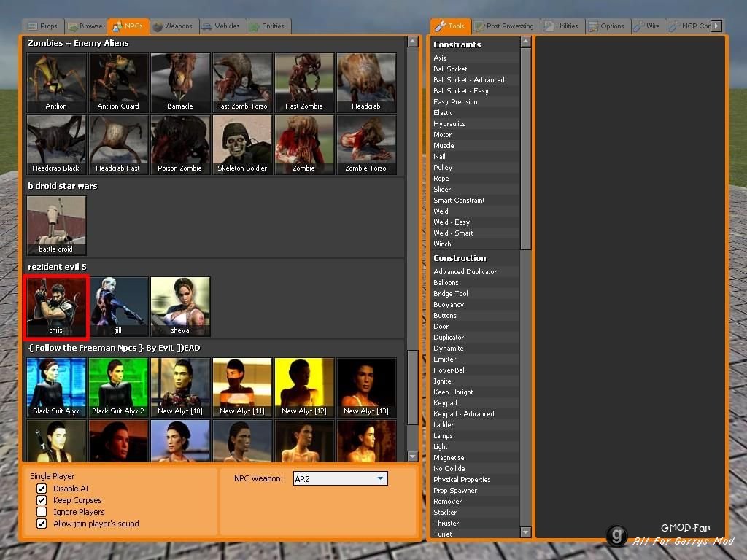
Task: Switch to the Wire tab
Action: 648,26
